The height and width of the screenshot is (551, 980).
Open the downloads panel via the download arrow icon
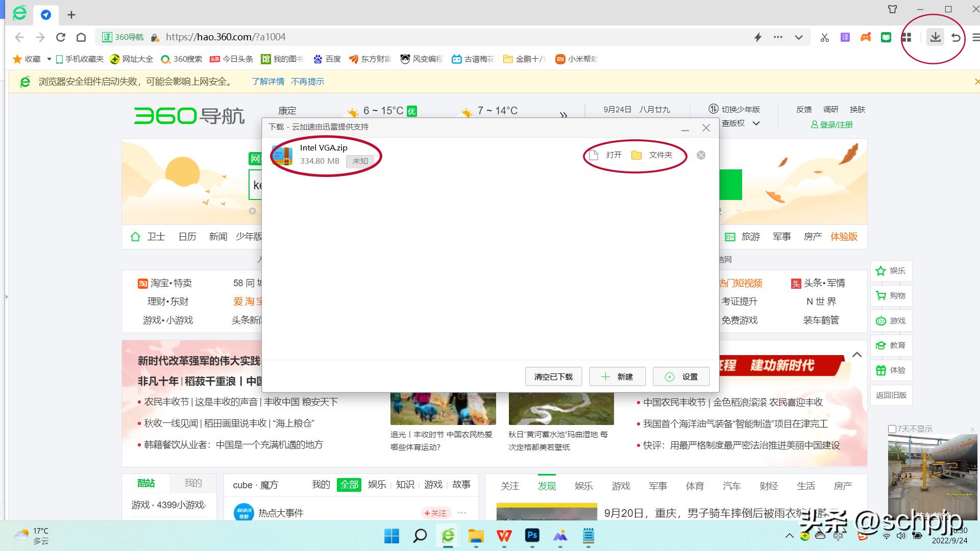(935, 37)
